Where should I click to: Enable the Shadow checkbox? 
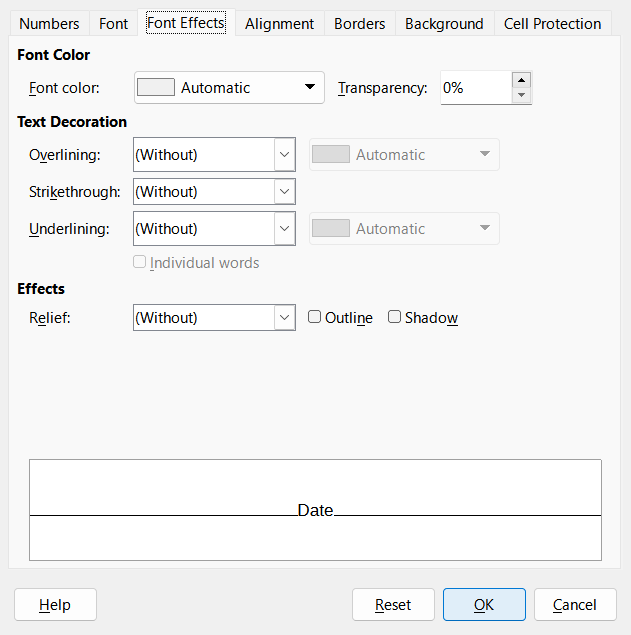click(x=394, y=317)
